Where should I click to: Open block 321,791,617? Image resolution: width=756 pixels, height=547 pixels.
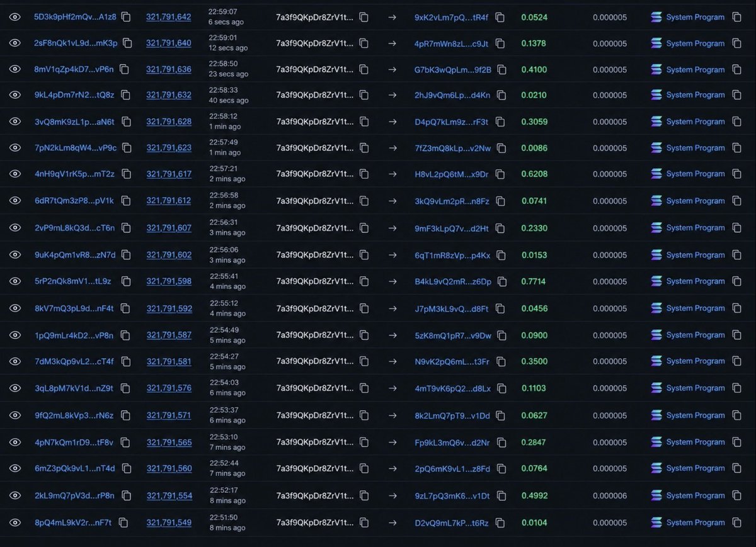169,174
